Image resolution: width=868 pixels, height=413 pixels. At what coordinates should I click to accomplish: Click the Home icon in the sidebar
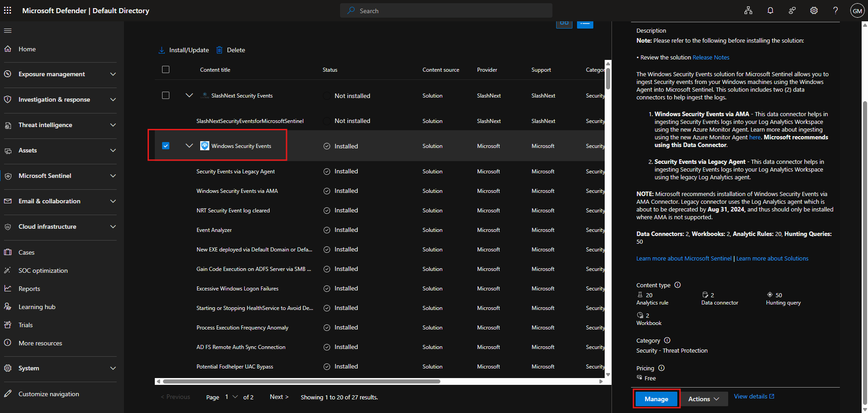tap(8, 49)
